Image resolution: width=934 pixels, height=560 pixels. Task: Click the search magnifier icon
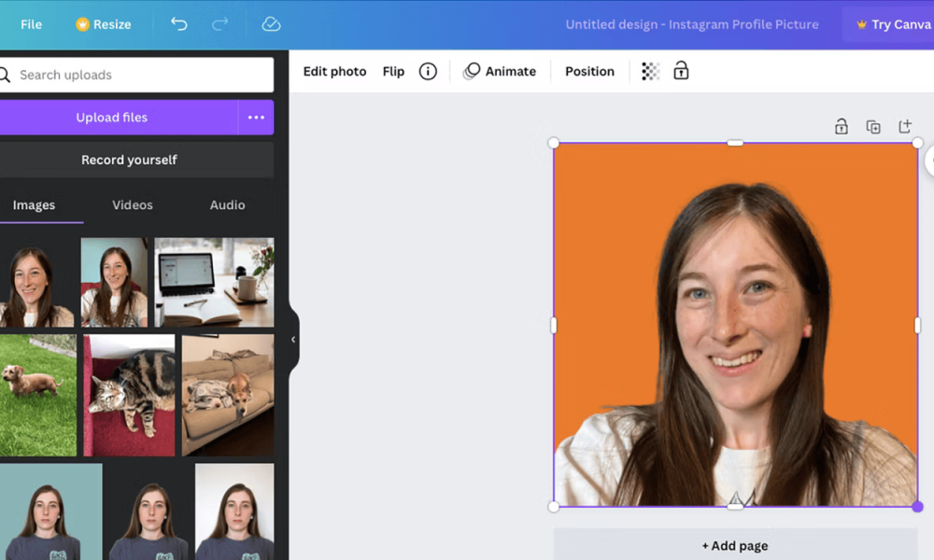tap(5, 75)
